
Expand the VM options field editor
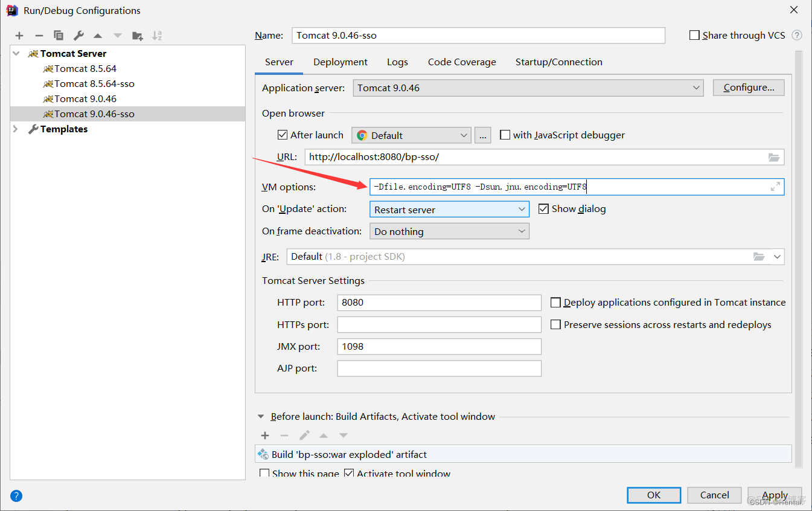point(776,187)
